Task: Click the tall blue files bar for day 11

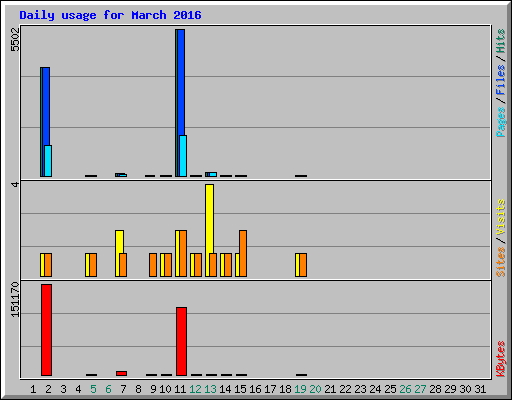Action: 181,82
